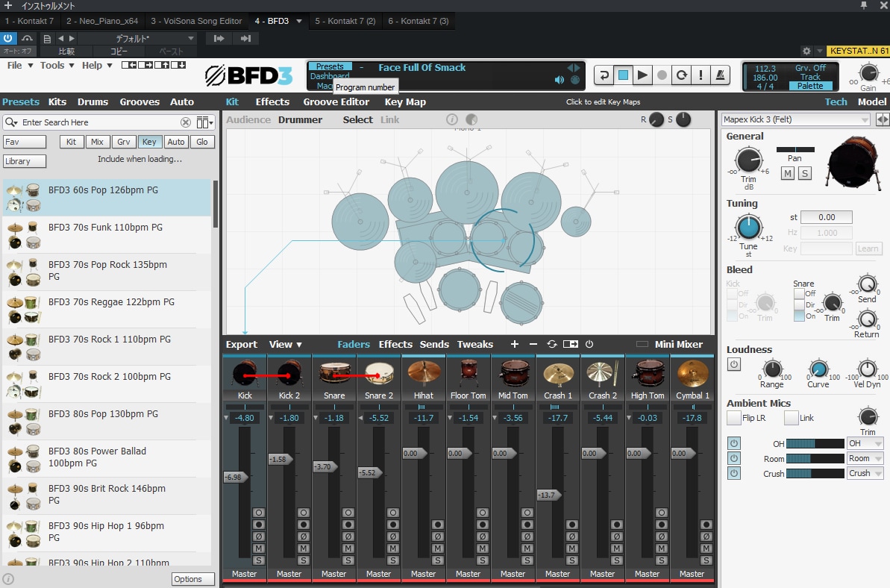Image resolution: width=890 pixels, height=588 pixels.
Task: Select the Floor Tom channel icon
Action: pos(468,374)
